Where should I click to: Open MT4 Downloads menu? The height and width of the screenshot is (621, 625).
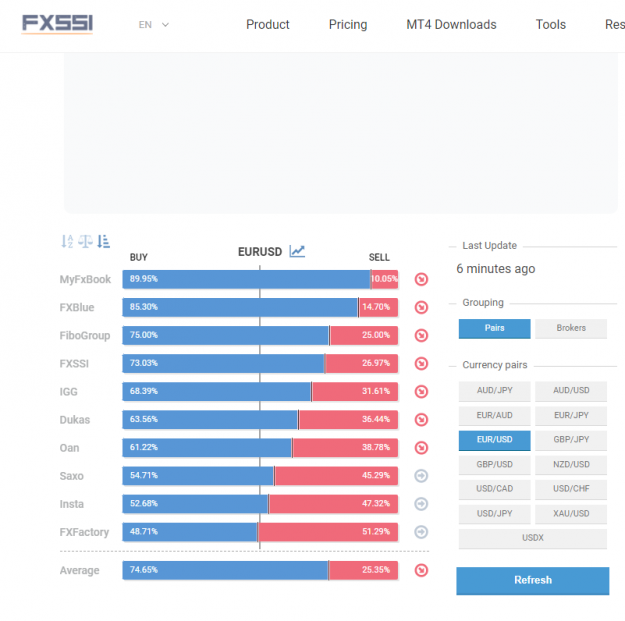coord(451,24)
